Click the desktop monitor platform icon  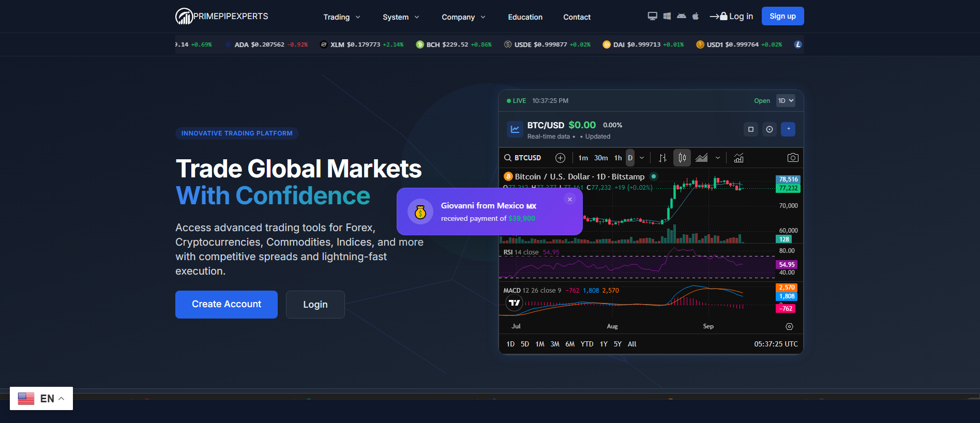click(x=653, y=16)
